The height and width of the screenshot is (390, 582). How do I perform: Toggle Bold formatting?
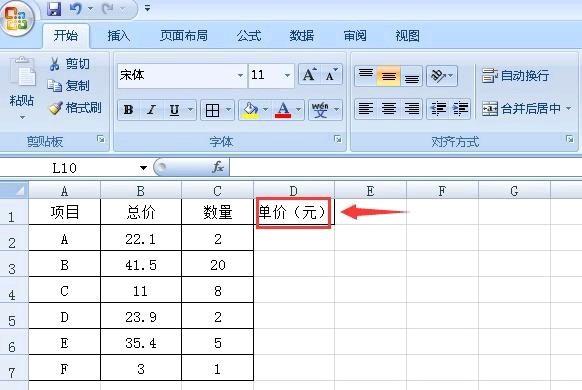[128, 110]
